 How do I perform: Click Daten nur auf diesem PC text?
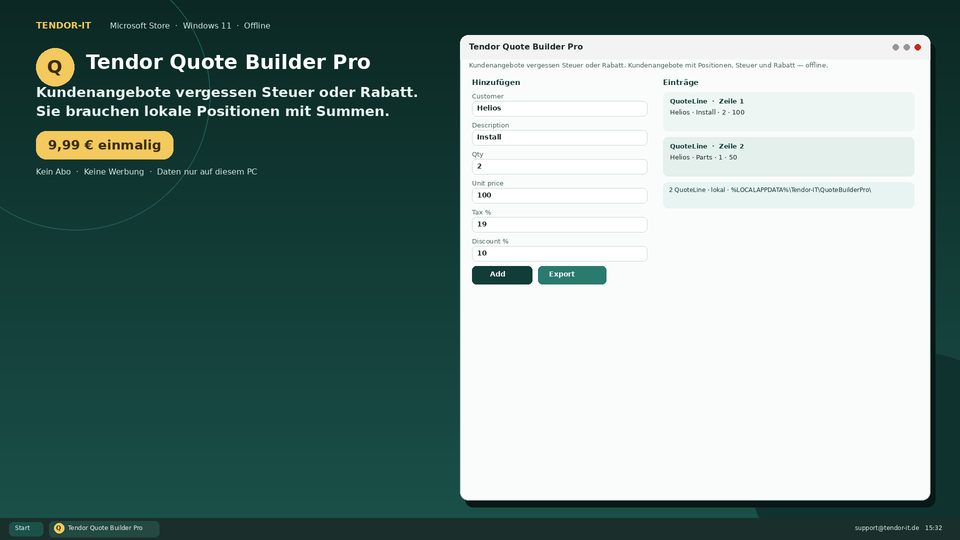point(207,172)
